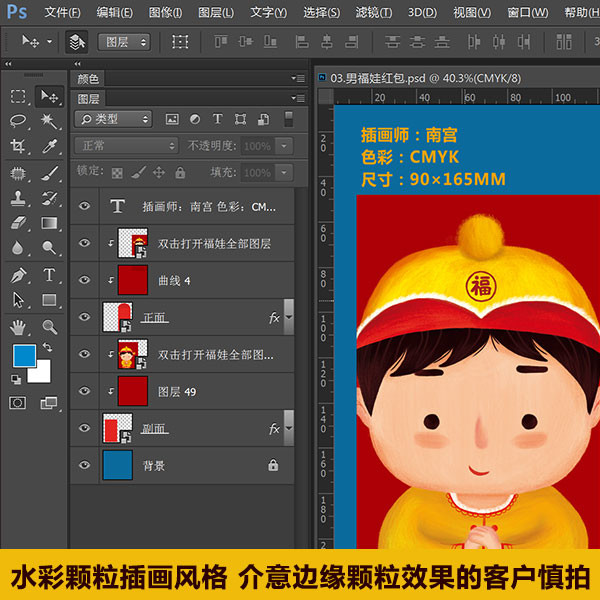The image size is (600, 600).
Task: Lock all padlock button
Action: coord(180,173)
